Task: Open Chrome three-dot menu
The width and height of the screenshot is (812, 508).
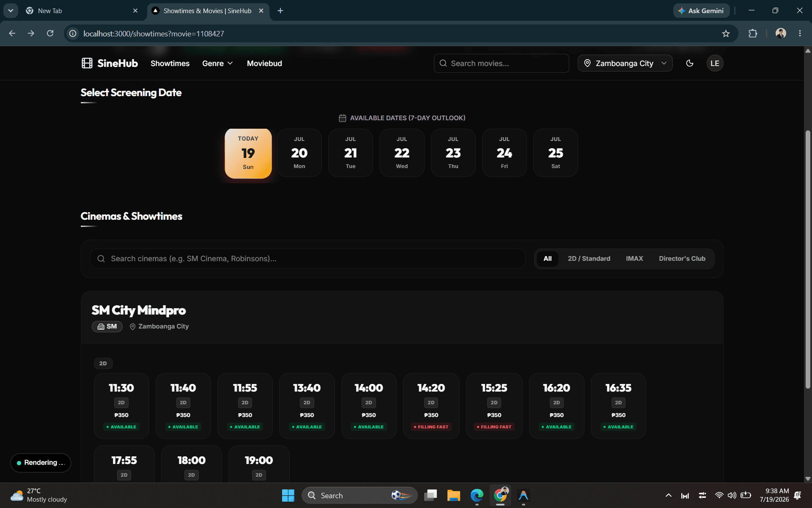Action: click(x=800, y=33)
